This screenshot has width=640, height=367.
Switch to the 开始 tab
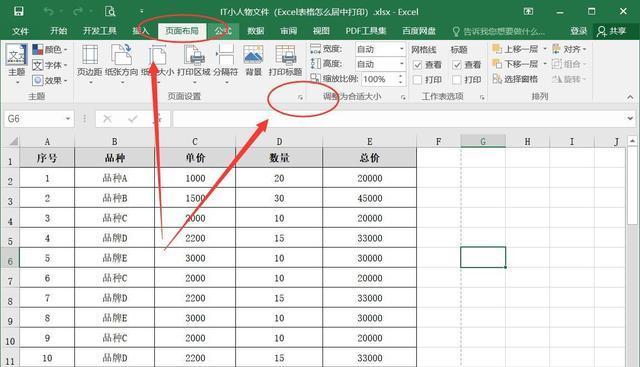(58, 31)
